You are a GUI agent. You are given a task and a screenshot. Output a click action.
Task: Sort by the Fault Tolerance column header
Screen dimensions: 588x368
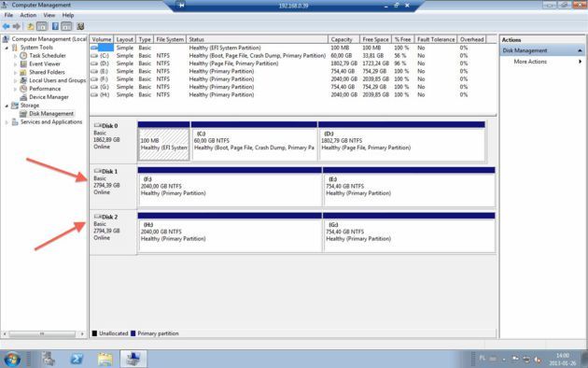pyautogui.click(x=436, y=39)
